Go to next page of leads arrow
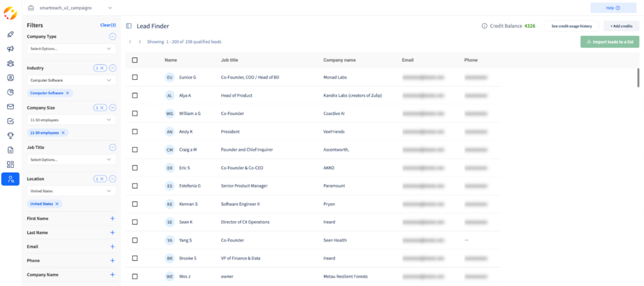 point(140,42)
